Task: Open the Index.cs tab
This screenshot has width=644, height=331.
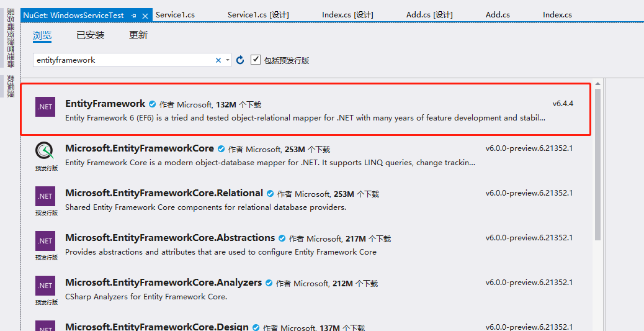Action: pyautogui.click(x=557, y=15)
